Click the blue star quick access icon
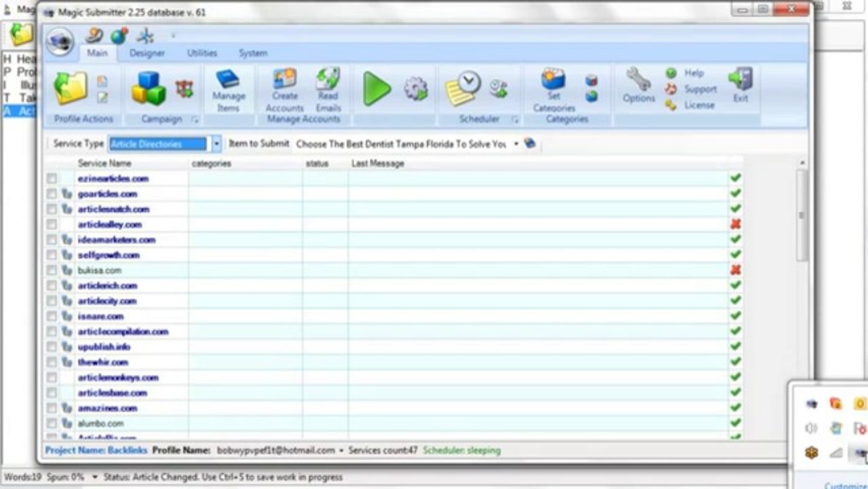This screenshot has width=868, height=489. point(145,36)
